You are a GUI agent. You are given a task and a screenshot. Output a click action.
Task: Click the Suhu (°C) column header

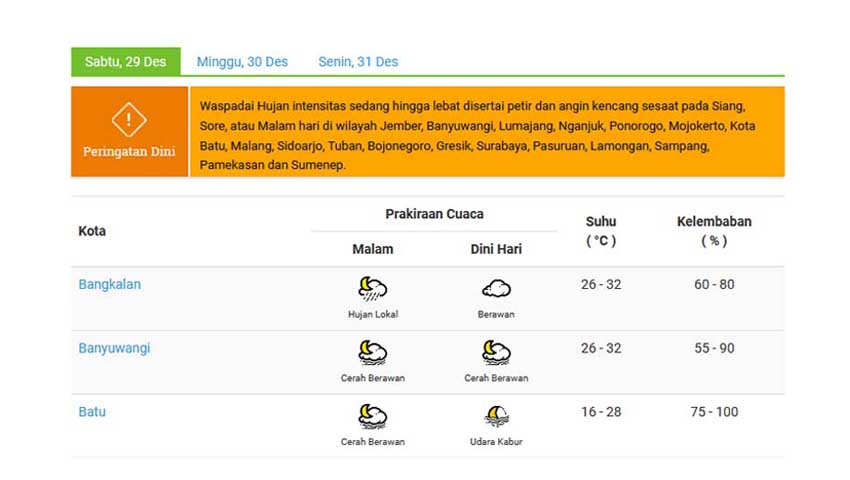(601, 231)
